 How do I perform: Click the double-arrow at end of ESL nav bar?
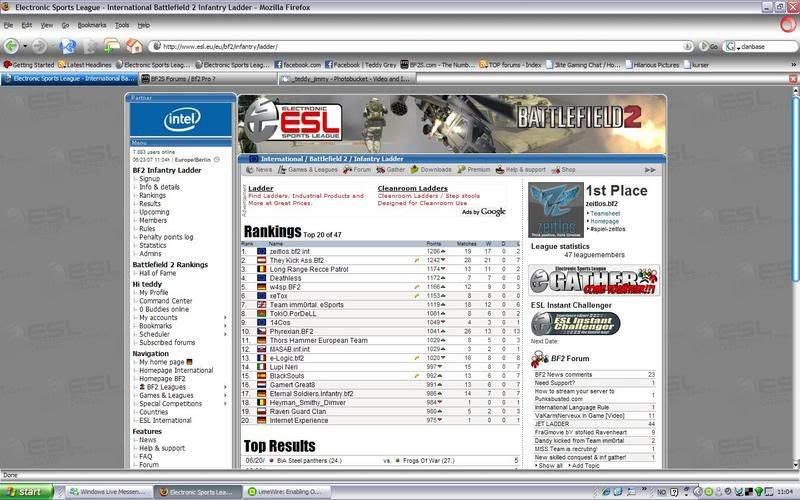click(650, 170)
